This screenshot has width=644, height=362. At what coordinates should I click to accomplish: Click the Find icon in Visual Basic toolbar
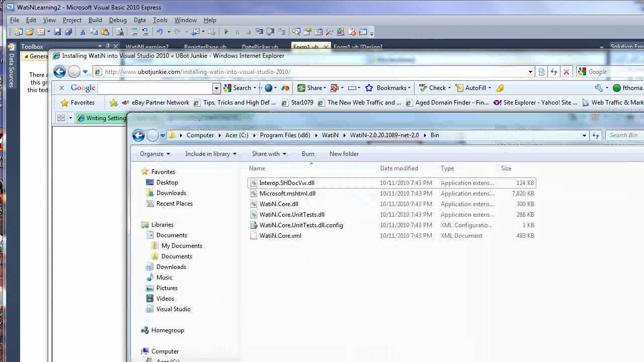(x=120, y=32)
